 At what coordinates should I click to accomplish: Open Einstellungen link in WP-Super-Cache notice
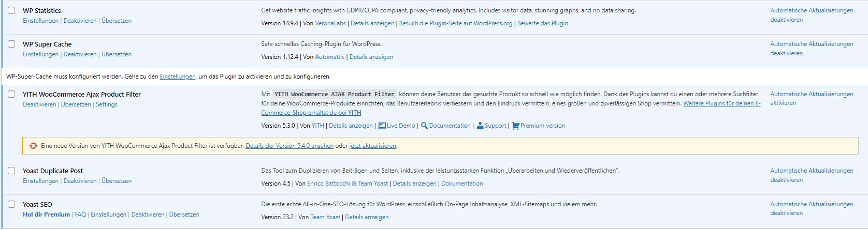[x=178, y=76]
